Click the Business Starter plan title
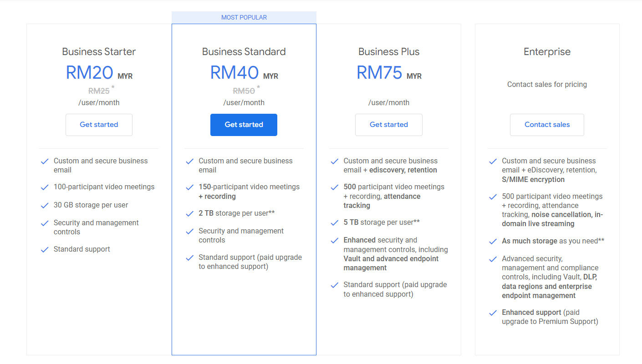This screenshot has width=642, height=364. (x=99, y=51)
